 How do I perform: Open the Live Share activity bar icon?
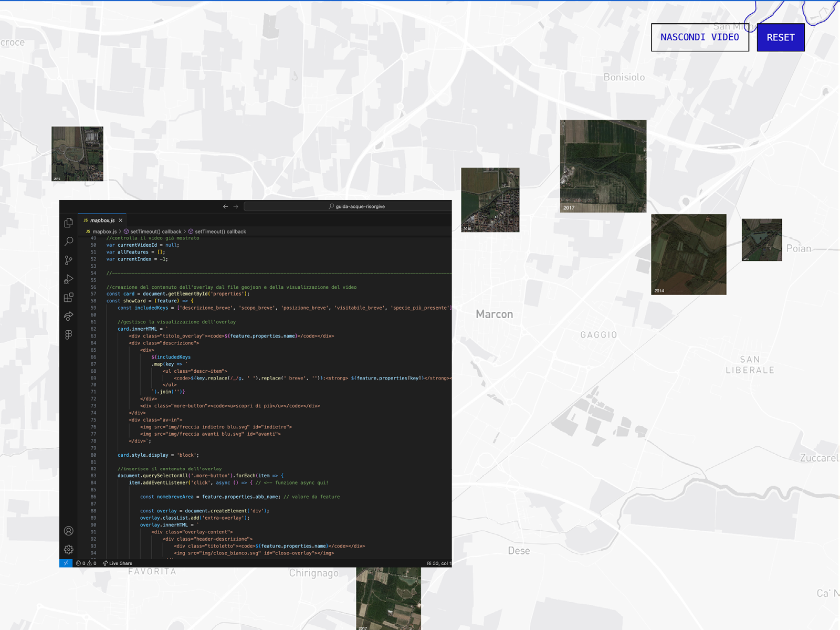pos(69,316)
